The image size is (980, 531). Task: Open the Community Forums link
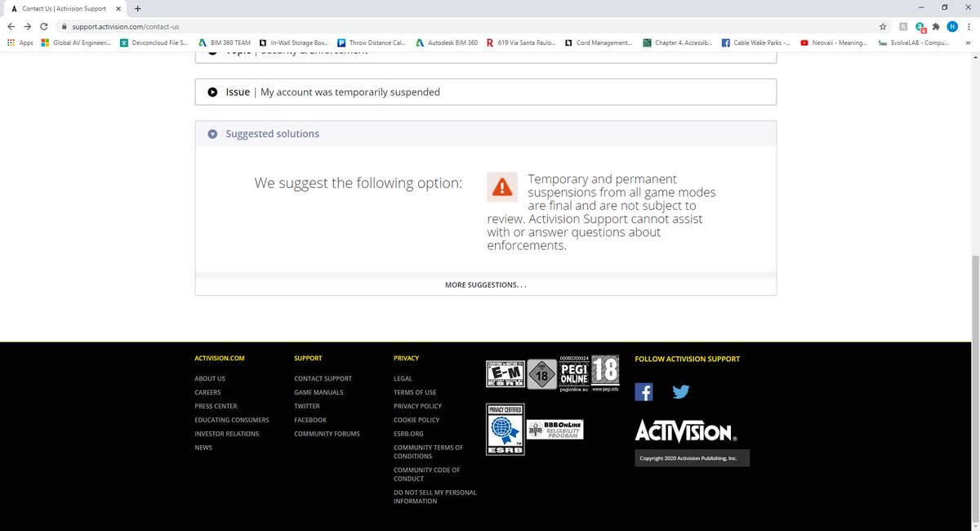coord(327,434)
